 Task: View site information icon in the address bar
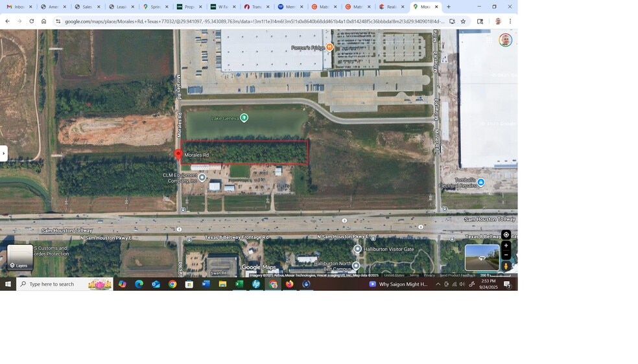coord(58,21)
